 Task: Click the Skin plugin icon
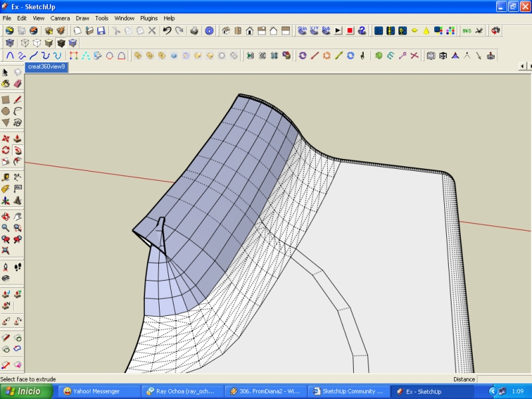(302, 31)
